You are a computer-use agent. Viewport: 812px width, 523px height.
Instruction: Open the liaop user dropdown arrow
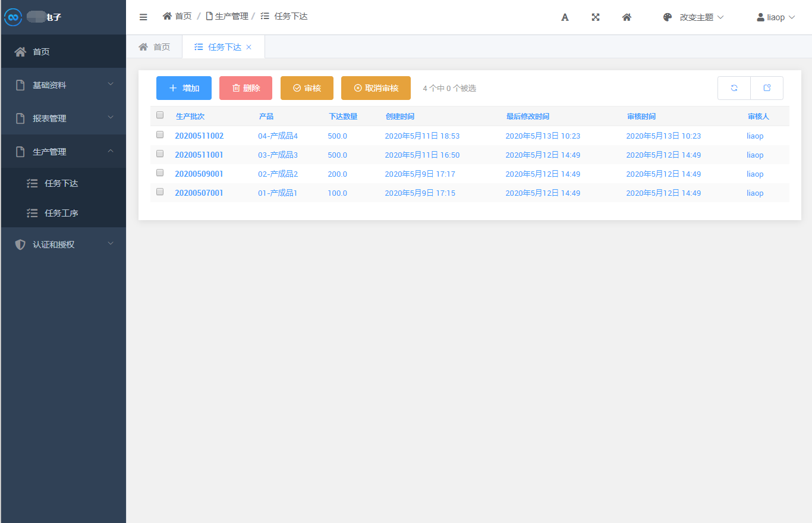[x=792, y=17]
